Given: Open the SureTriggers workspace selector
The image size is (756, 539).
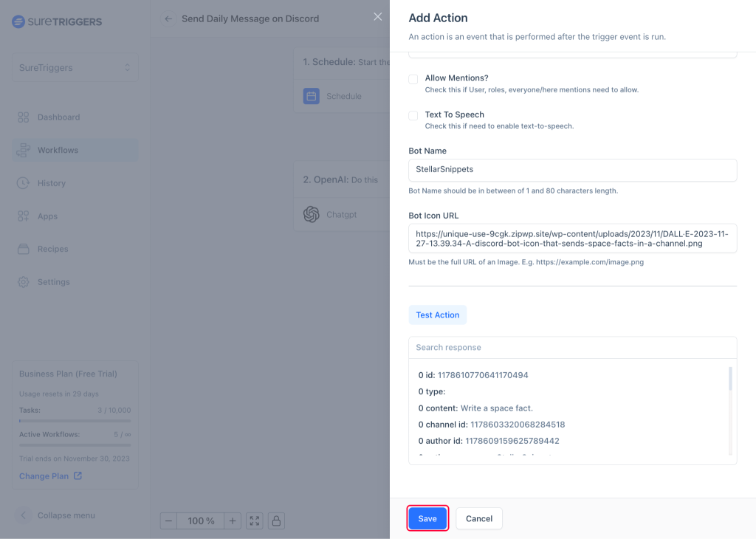Looking at the screenshot, I should (x=74, y=67).
